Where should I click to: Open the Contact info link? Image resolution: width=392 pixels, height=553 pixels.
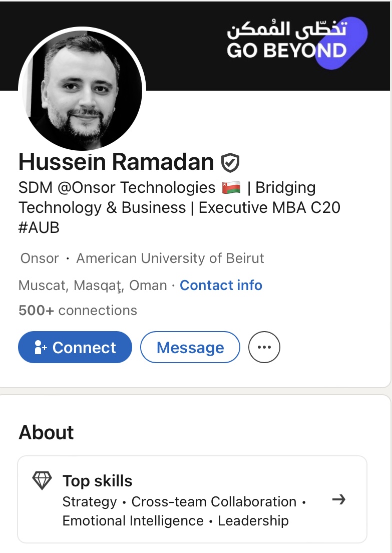pyautogui.click(x=221, y=286)
